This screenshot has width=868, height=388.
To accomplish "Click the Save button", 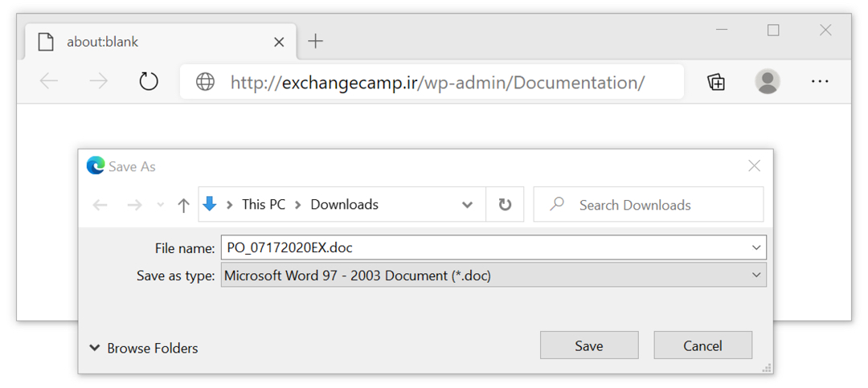I will point(589,345).
